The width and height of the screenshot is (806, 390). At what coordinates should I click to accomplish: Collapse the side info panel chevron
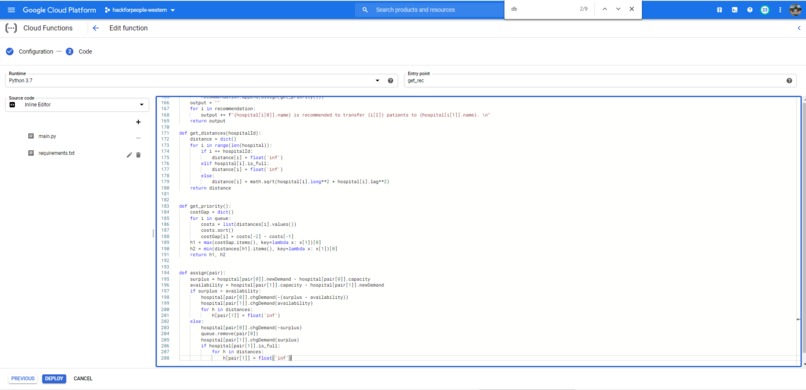799,29
